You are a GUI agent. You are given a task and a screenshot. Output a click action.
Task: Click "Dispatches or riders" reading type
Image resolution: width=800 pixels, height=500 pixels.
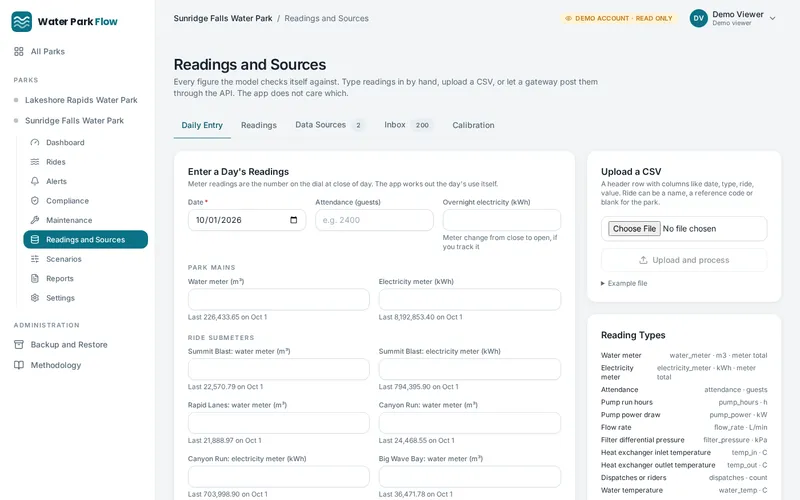point(633,478)
